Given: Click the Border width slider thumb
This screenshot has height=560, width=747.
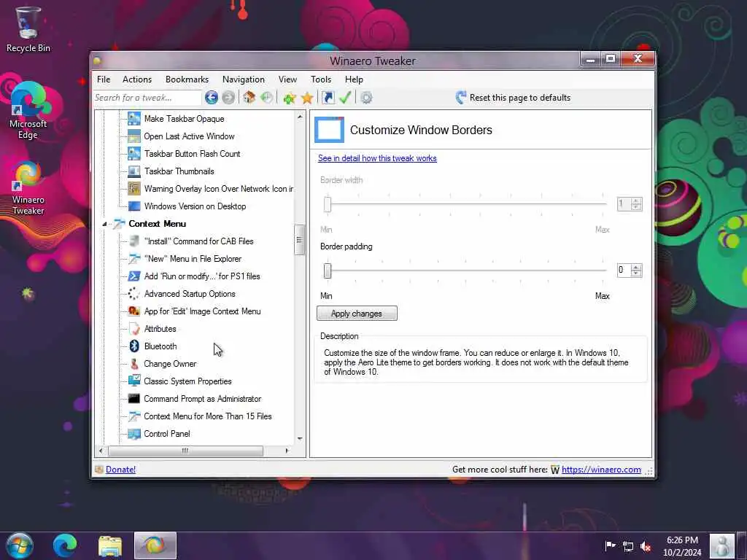Looking at the screenshot, I should (x=328, y=204).
